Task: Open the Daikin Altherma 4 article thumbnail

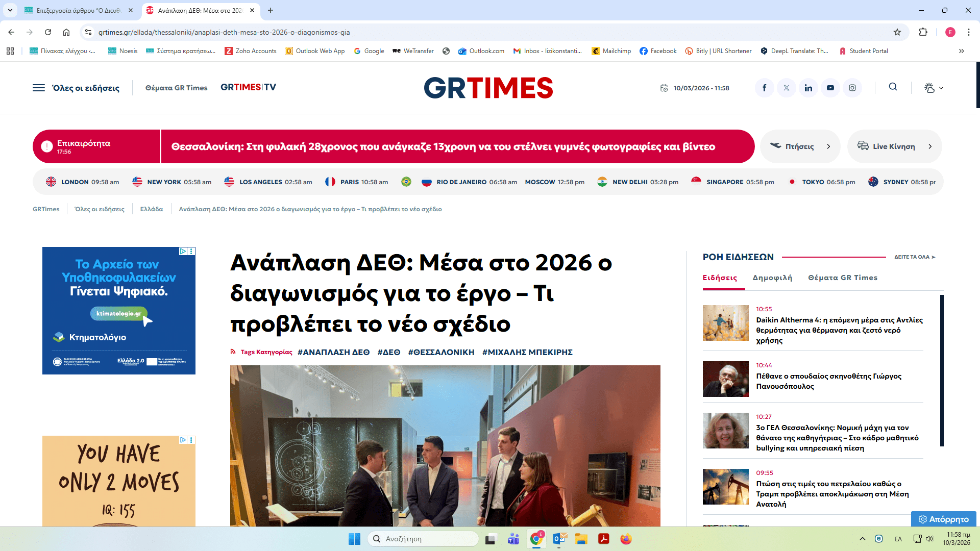Action: 725,323
